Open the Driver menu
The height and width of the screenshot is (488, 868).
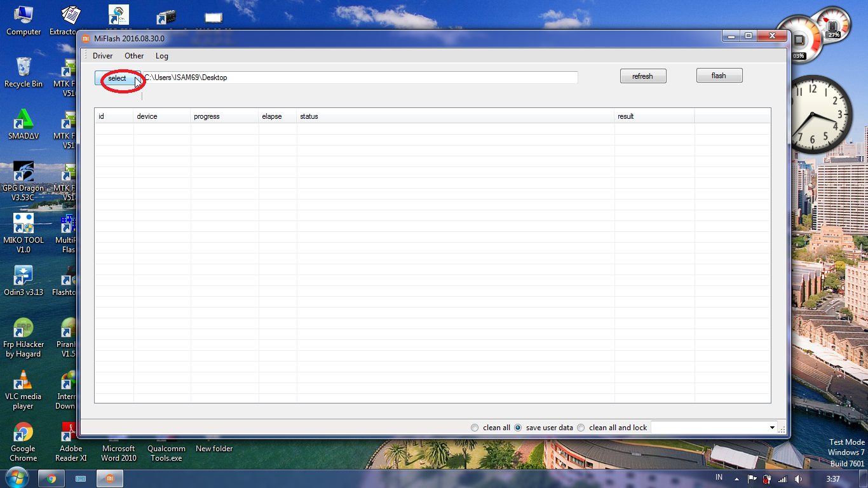click(102, 56)
